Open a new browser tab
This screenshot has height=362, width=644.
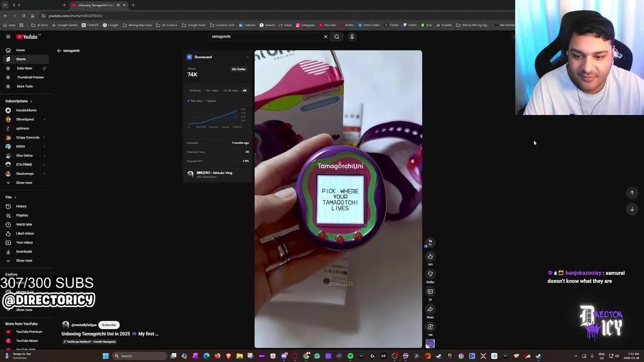pyautogui.click(x=133, y=5)
